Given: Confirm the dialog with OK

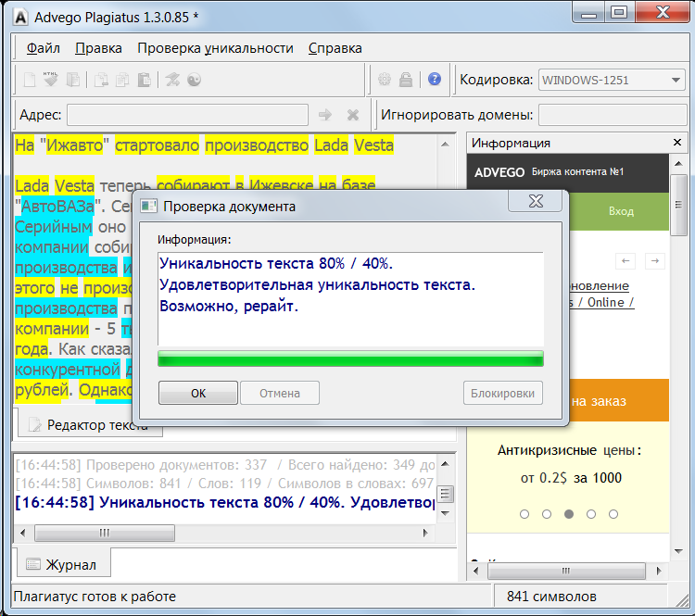Looking at the screenshot, I should tap(198, 393).
